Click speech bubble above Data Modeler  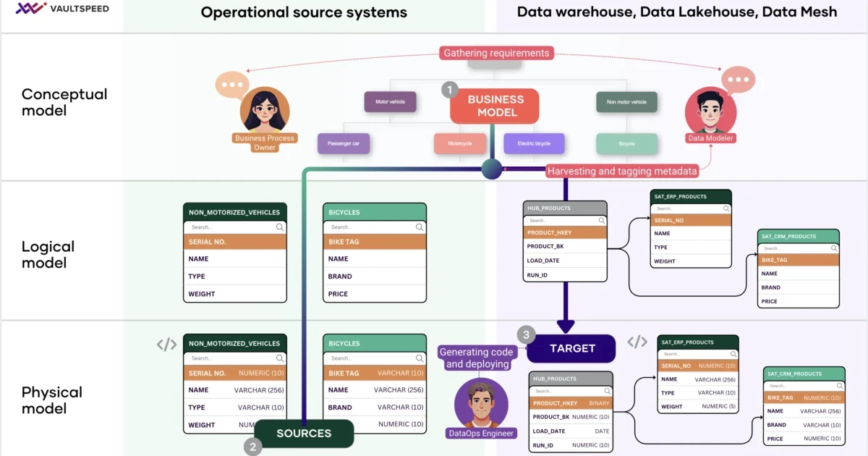[x=739, y=79]
